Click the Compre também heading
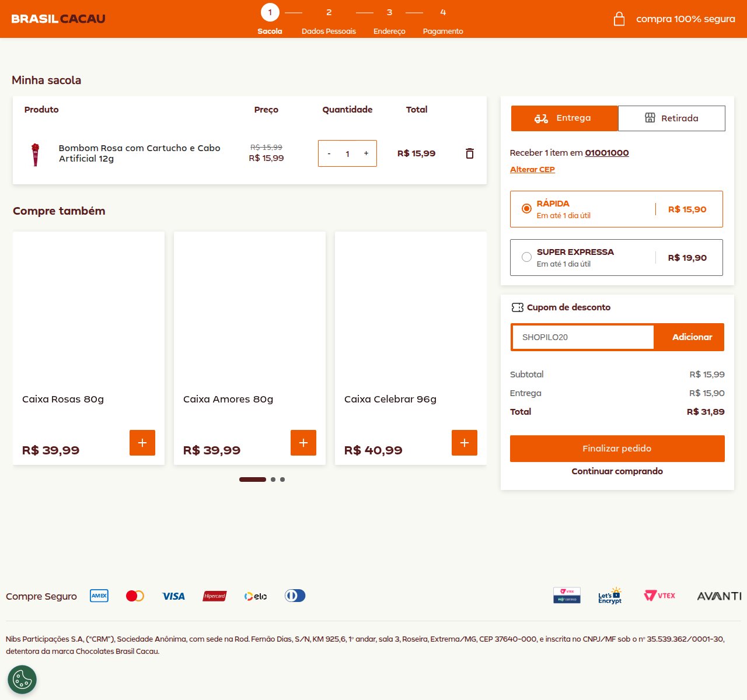 click(x=59, y=211)
